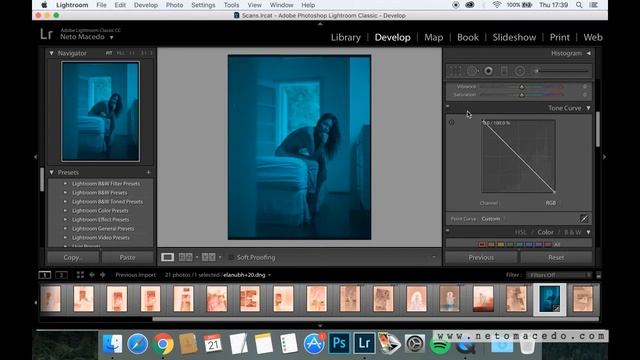Image resolution: width=640 pixels, height=360 pixels.
Task: Adjust the Saturation slider handle
Action: point(522,95)
